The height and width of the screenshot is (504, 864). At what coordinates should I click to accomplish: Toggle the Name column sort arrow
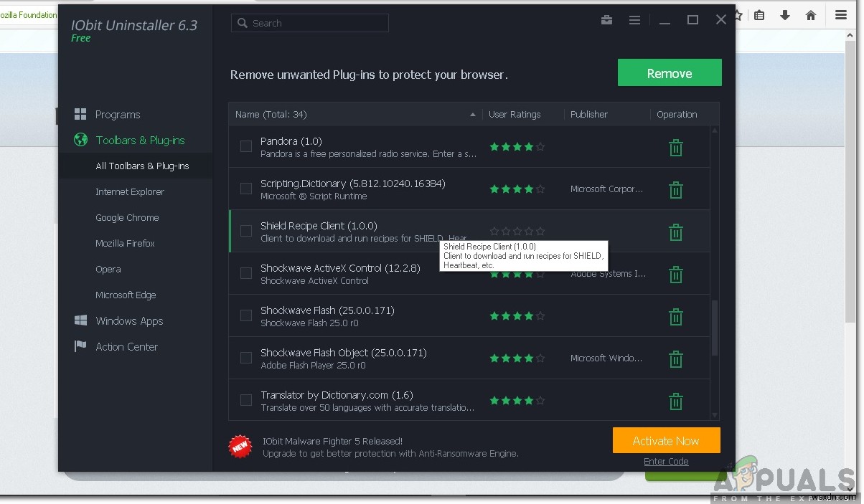point(472,114)
